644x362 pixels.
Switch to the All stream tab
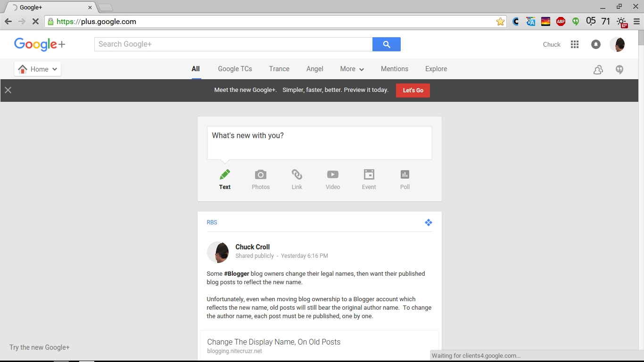click(x=196, y=69)
